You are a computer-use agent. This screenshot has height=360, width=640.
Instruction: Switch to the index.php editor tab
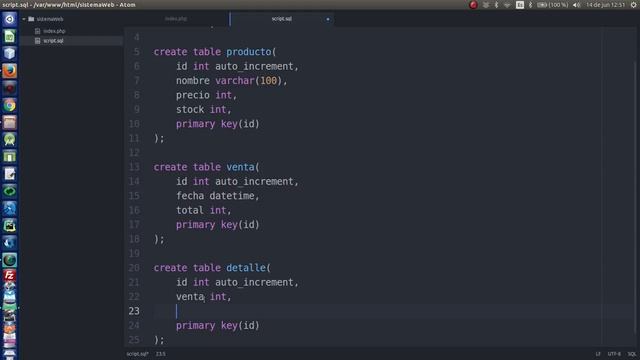(176, 19)
